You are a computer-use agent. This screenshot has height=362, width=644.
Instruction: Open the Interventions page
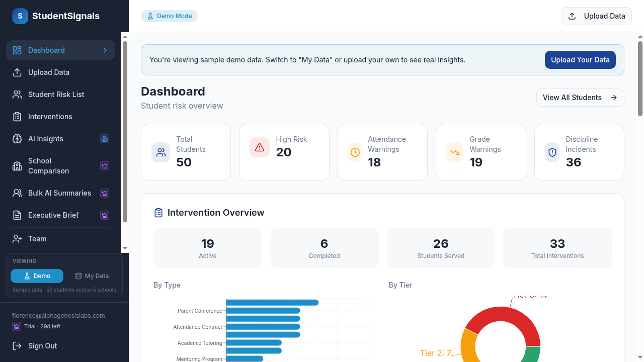[x=60, y=117]
